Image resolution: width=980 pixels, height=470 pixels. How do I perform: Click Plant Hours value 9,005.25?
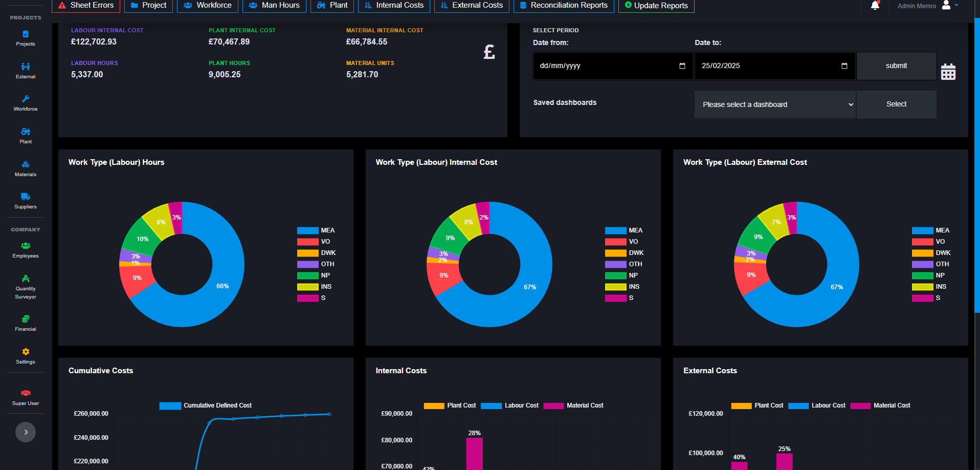pos(225,75)
